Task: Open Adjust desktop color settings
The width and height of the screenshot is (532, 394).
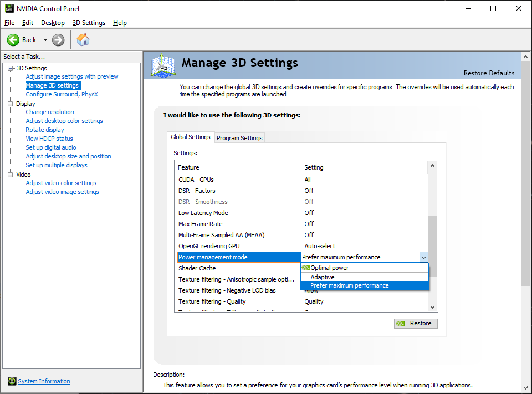Action: coord(64,121)
